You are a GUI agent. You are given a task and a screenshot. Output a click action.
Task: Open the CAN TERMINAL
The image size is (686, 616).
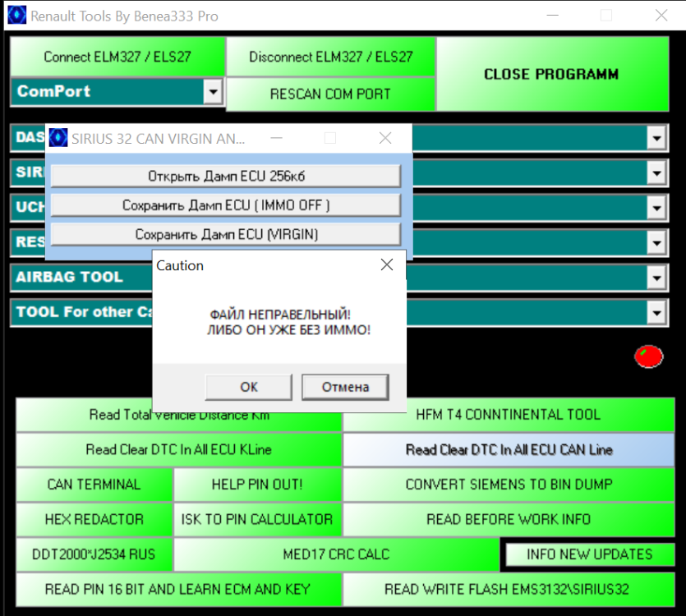click(94, 485)
